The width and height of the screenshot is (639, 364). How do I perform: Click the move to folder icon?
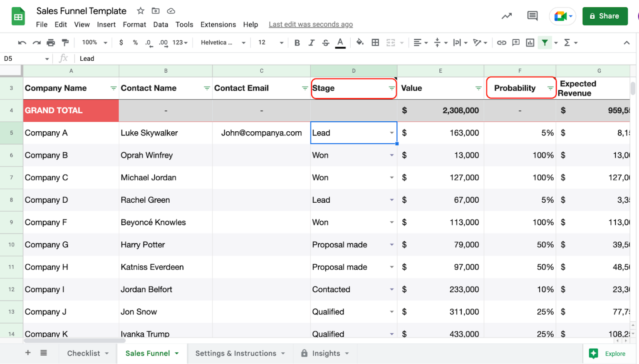(156, 11)
